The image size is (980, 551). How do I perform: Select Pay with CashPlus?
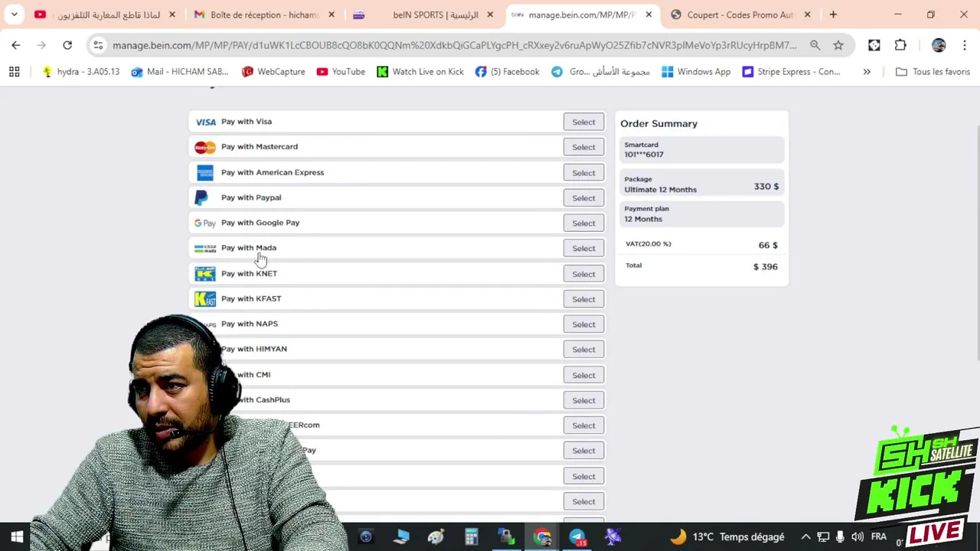click(583, 400)
